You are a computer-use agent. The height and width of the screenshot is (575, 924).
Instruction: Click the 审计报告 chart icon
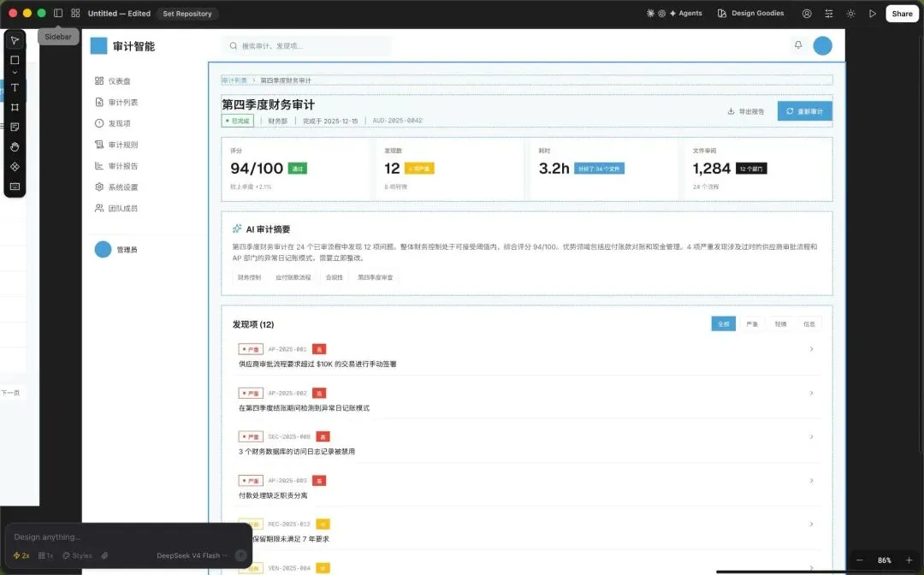[x=99, y=166]
